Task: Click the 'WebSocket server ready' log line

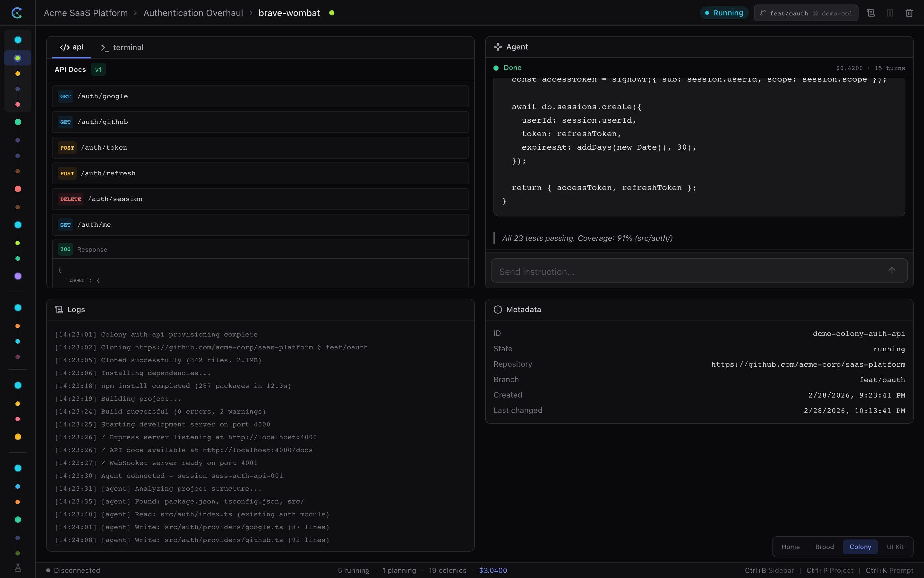Action: [x=156, y=463]
